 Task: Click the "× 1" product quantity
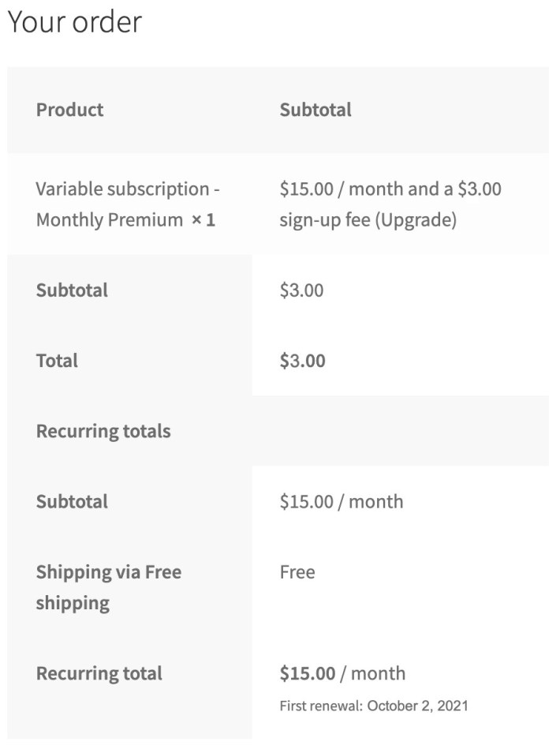pos(203,220)
